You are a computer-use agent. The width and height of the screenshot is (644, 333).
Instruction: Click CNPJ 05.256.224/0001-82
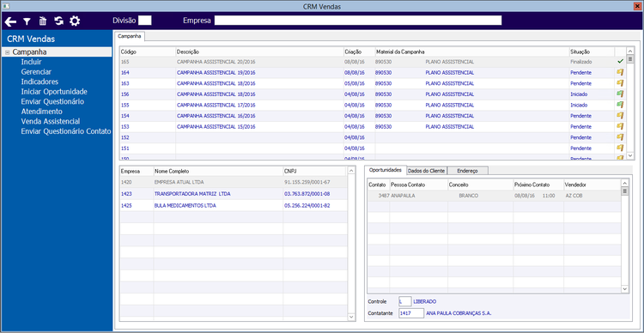click(307, 205)
